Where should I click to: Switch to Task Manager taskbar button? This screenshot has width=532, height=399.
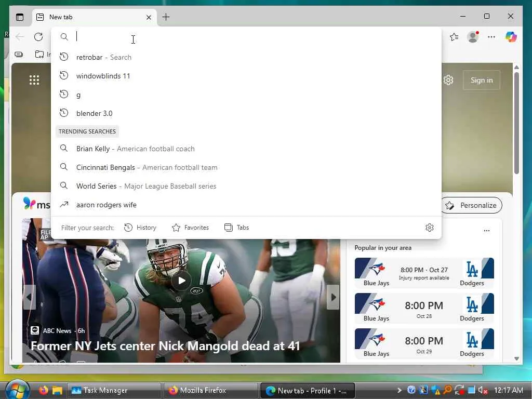[114, 391]
